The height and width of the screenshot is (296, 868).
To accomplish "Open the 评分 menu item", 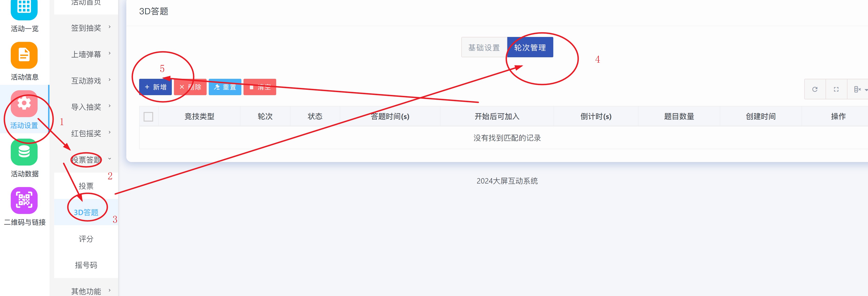I will coord(86,239).
